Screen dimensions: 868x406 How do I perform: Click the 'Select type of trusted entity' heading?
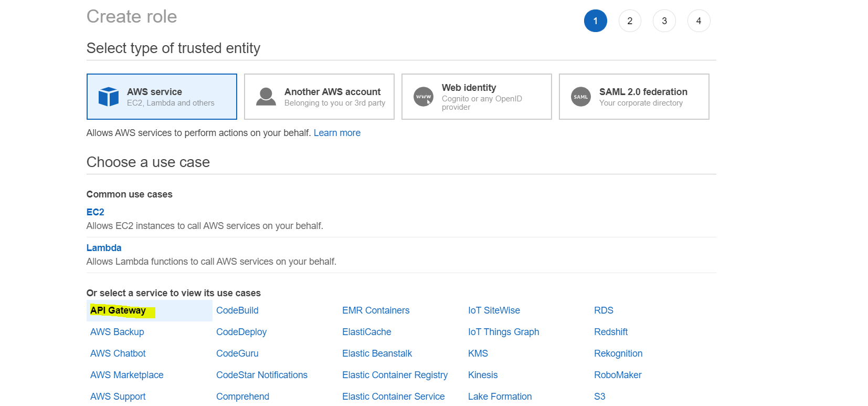(173, 48)
